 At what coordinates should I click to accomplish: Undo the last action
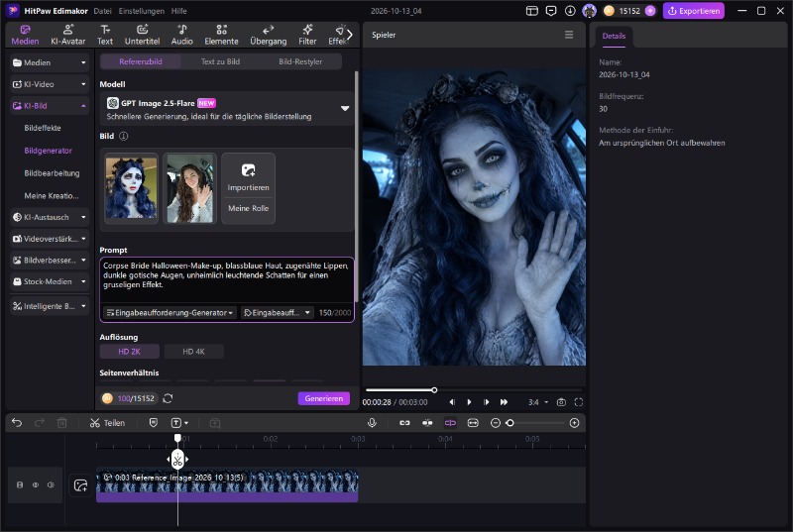point(17,423)
